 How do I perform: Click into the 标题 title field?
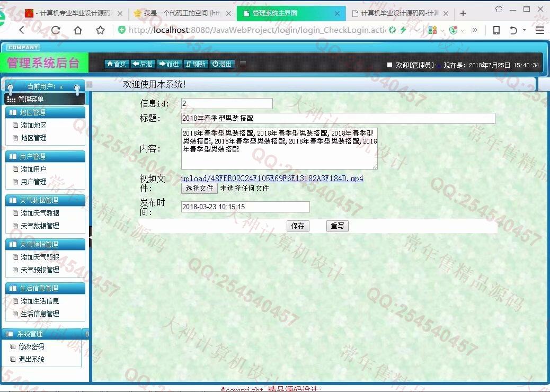338,118
